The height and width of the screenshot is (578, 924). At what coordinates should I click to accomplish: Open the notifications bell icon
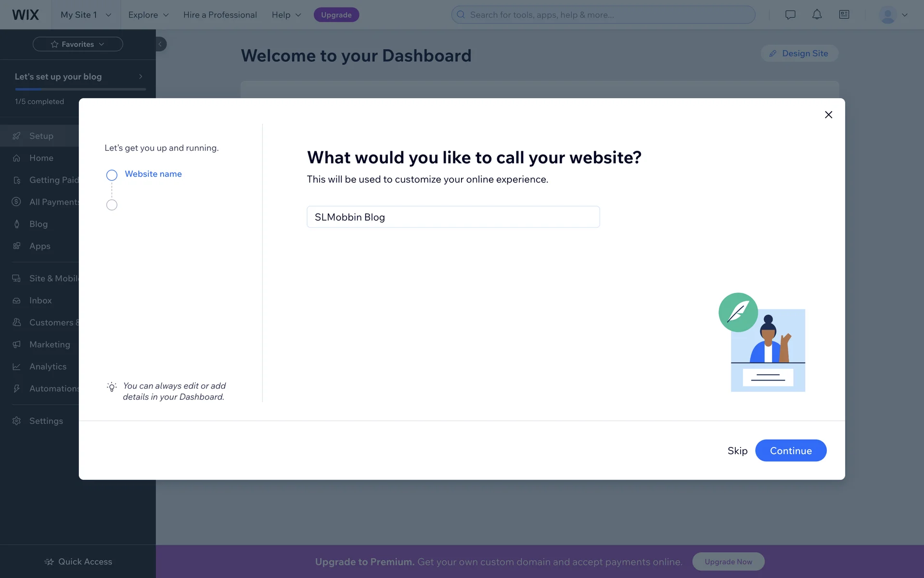point(817,14)
